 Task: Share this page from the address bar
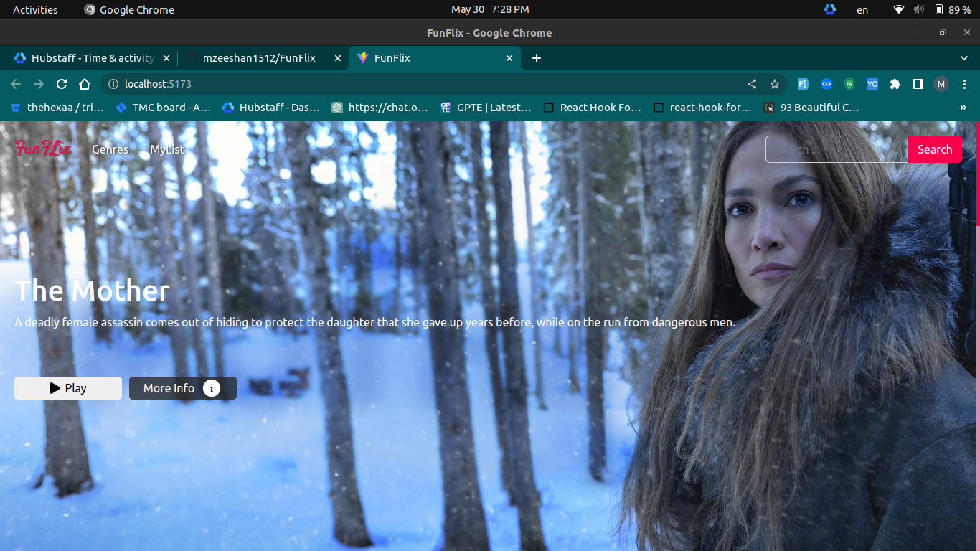click(x=752, y=84)
